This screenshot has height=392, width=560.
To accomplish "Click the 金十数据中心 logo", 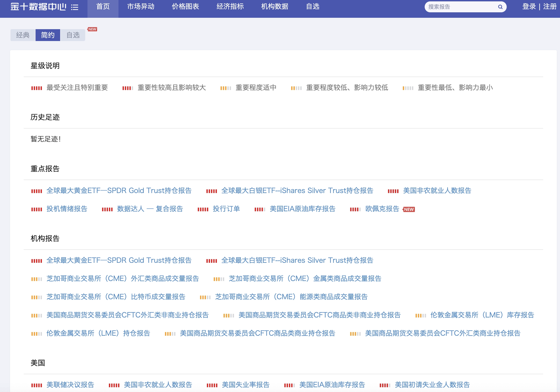I will 38,7.
